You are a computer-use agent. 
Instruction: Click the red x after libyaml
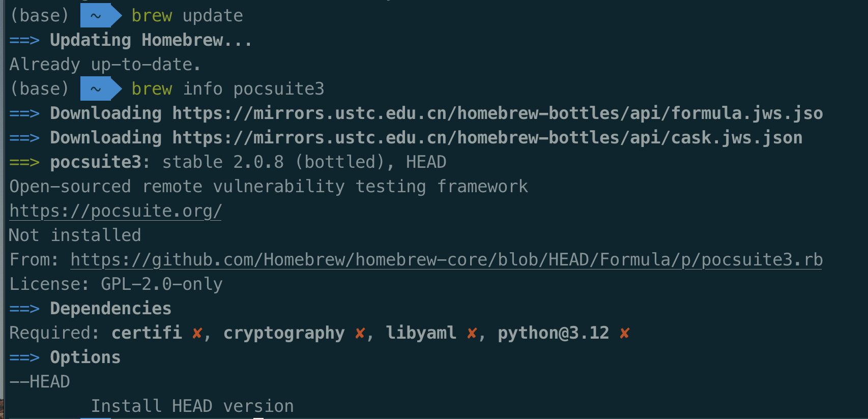pyautogui.click(x=472, y=334)
